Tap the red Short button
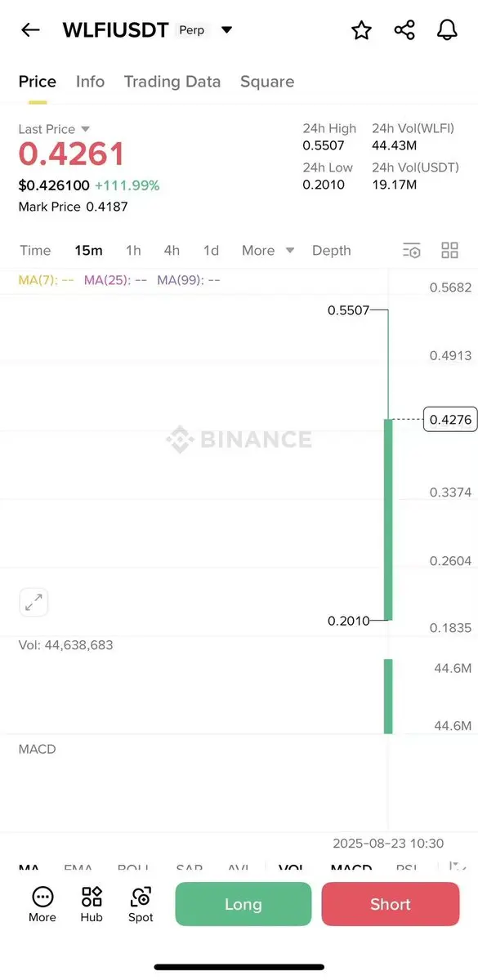 pos(391,904)
